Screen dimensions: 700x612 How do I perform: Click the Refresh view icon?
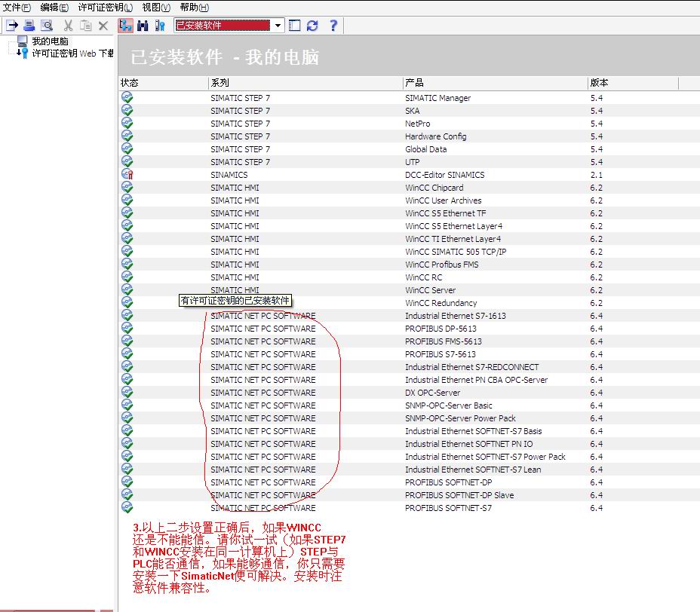312,26
